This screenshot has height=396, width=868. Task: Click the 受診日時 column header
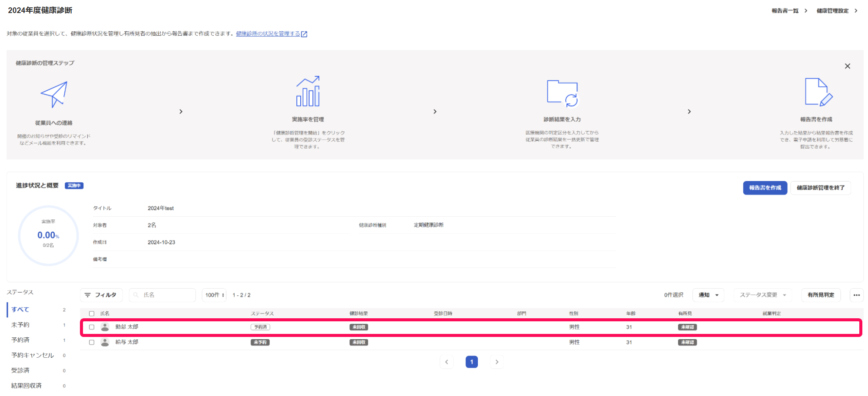443,313
